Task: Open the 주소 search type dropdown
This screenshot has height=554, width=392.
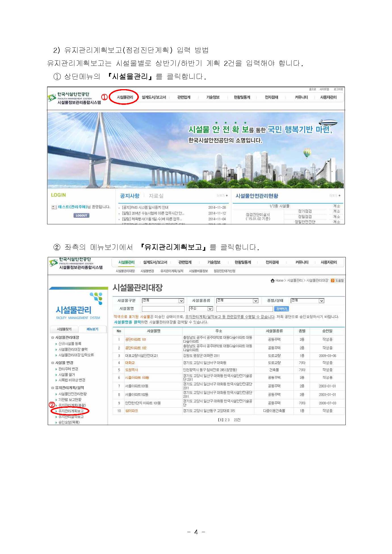Action: (210, 309)
